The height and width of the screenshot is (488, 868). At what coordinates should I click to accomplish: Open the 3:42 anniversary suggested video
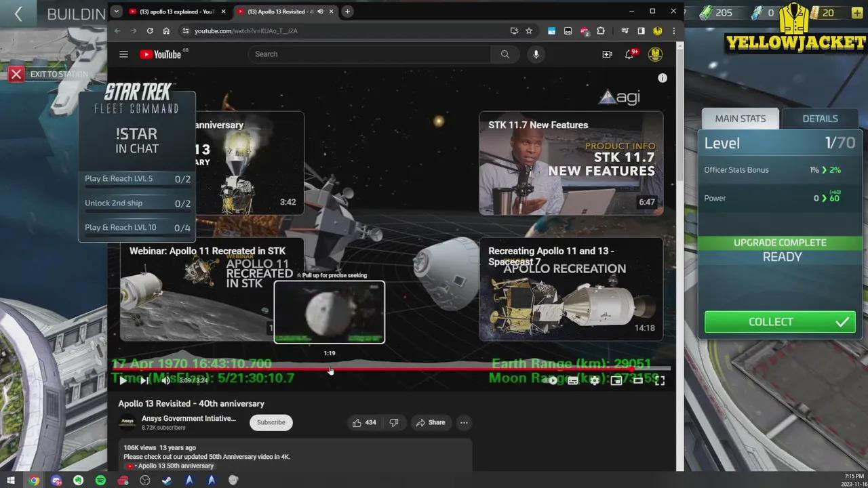pyautogui.click(x=250, y=163)
